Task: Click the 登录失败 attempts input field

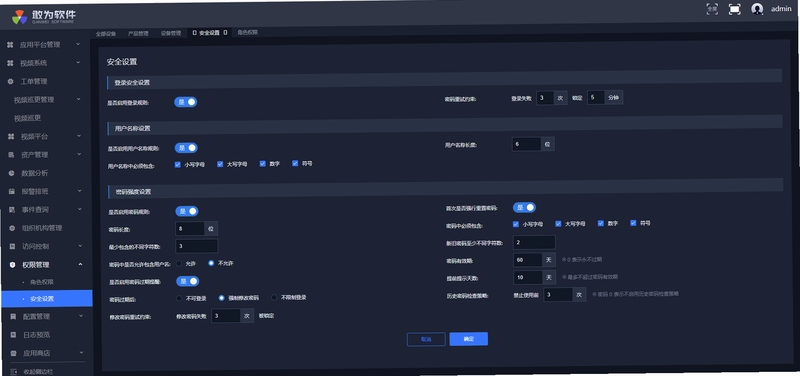Action: [545, 98]
